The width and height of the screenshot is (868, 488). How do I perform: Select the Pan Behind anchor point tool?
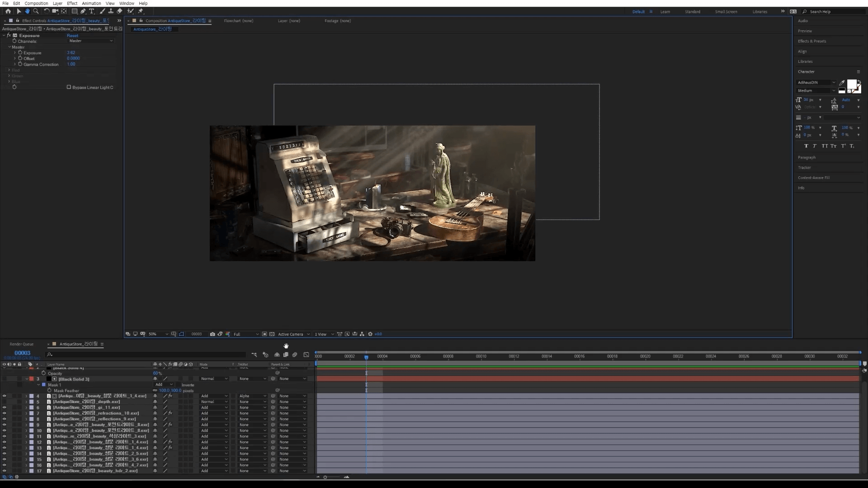(64, 11)
